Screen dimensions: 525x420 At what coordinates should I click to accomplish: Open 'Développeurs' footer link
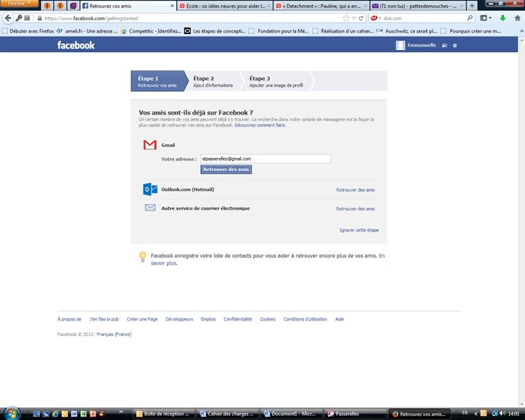[179, 319]
